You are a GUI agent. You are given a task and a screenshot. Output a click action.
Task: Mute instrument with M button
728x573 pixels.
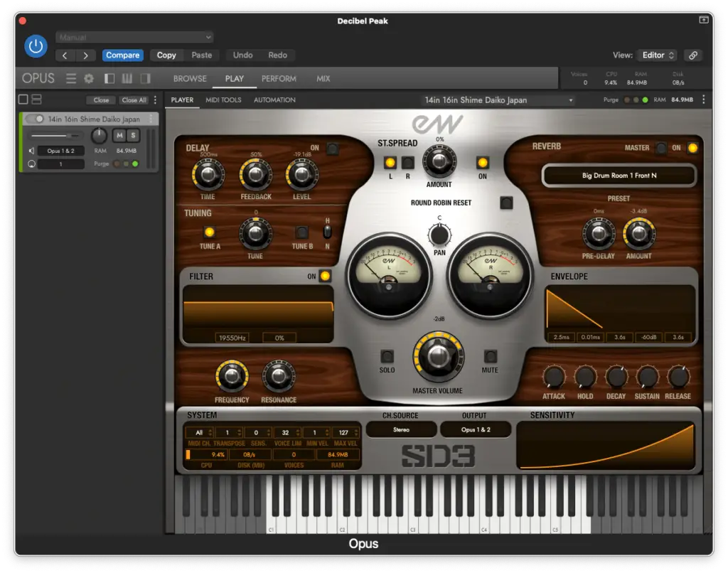119,135
